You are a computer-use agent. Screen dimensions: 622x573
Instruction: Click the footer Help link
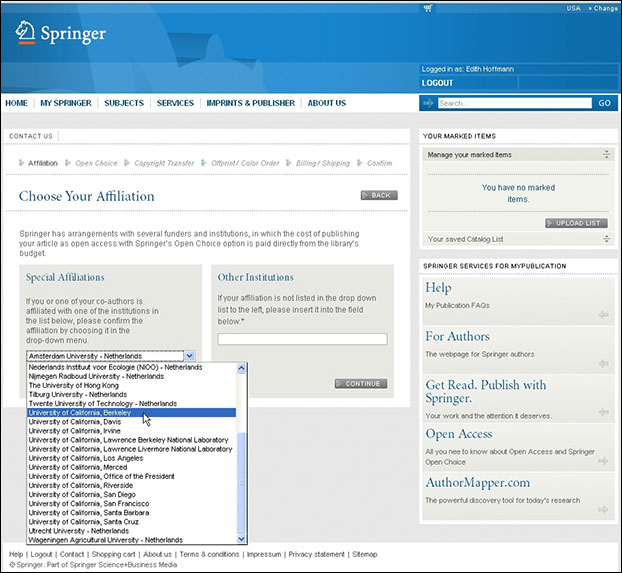pyautogui.click(x=16, y=554)
